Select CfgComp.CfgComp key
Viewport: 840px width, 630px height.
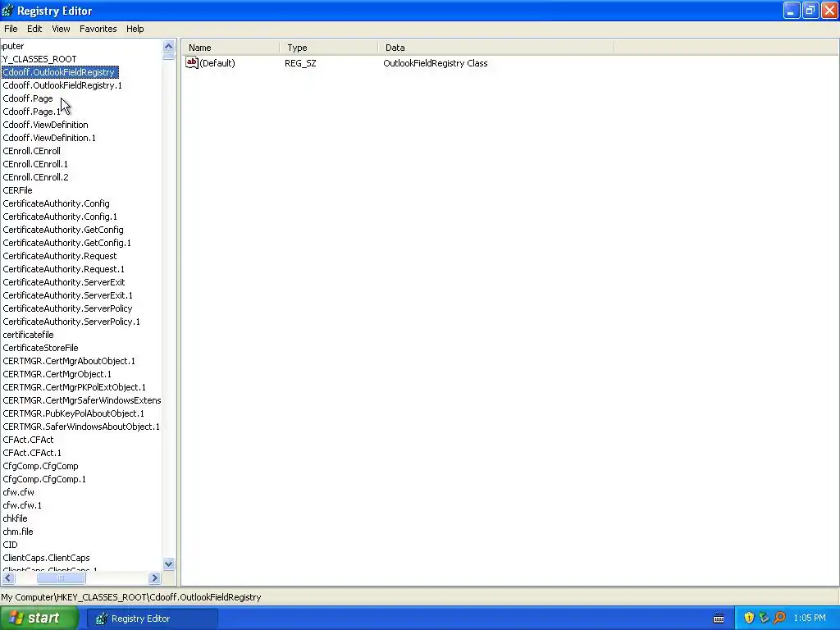pos(41,466)
